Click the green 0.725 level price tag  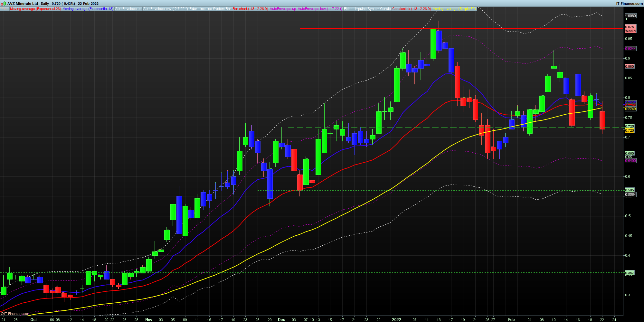(x=630, y=126)
